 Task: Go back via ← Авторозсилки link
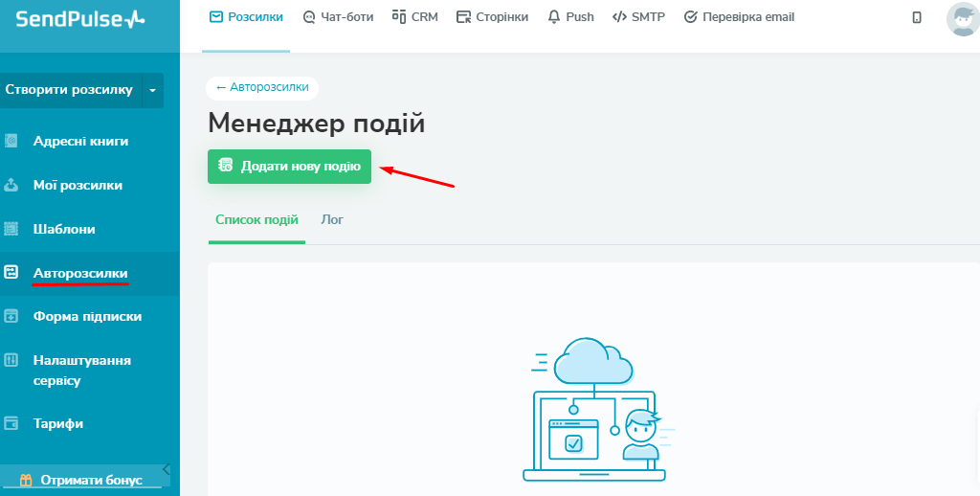click(262, 87)
